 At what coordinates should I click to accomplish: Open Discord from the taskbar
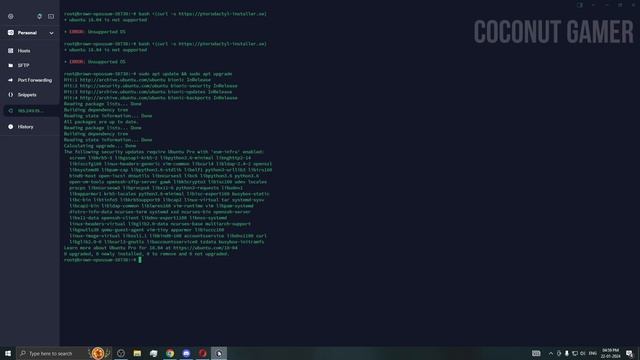pyautogui.click(x=186, y=353)
